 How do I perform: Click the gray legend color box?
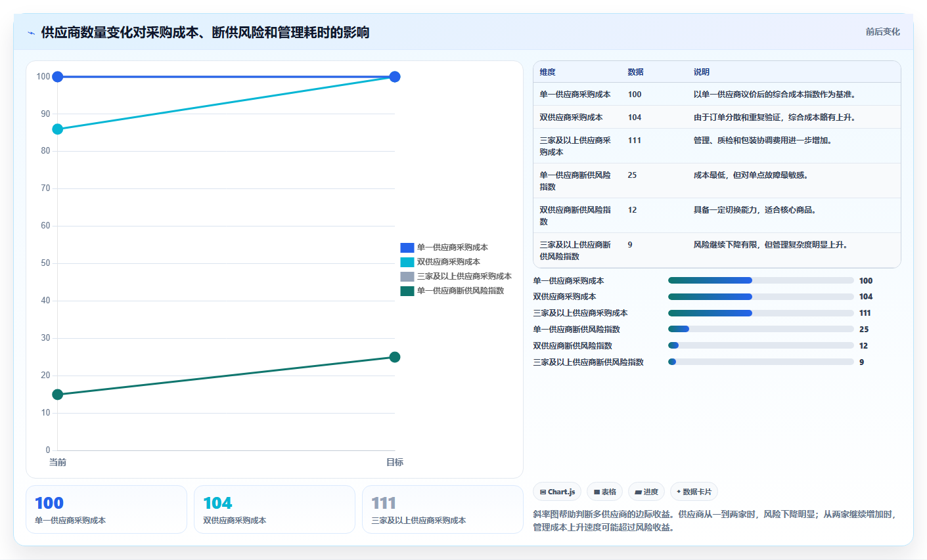click(407, 276)
